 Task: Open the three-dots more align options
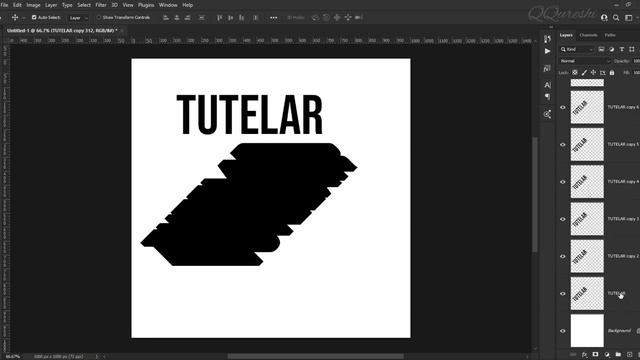[x=273, y=18]
